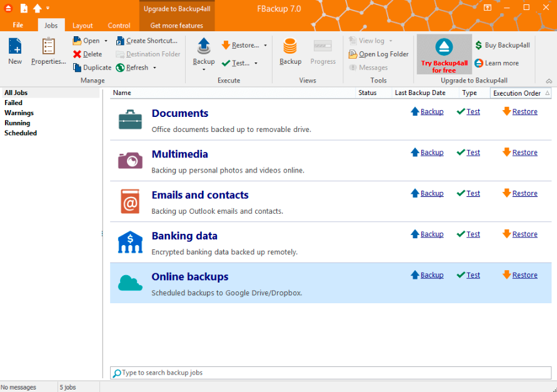Delete the selected backup job
Image resolution: width=557 pixels, height=392 pixels.
point(88,54)
